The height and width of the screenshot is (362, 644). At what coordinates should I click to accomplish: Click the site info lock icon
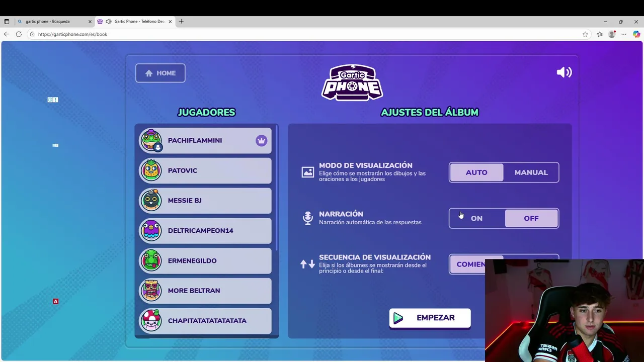point(32,34)
